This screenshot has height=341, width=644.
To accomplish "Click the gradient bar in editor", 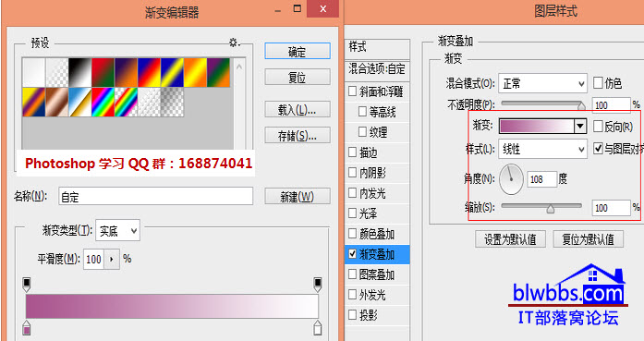I will point(172,306).
